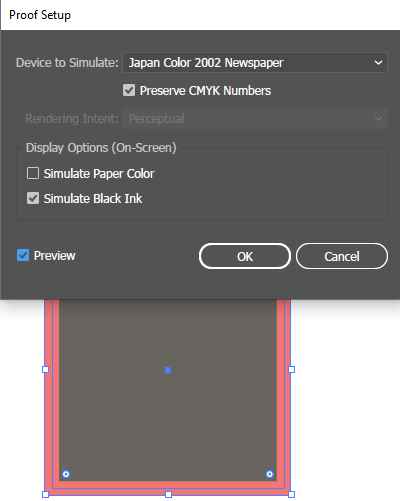
Task: Uncheck the Simulate Black Ink checkbox
Action: (33, 198)
